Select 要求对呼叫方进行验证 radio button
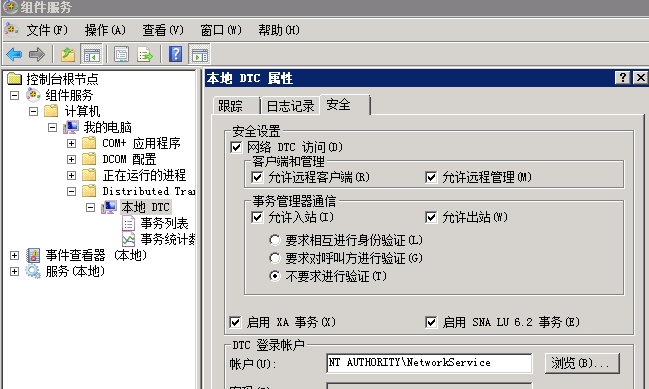The height and width of the screenshot is (389, 649). point(274,258)
